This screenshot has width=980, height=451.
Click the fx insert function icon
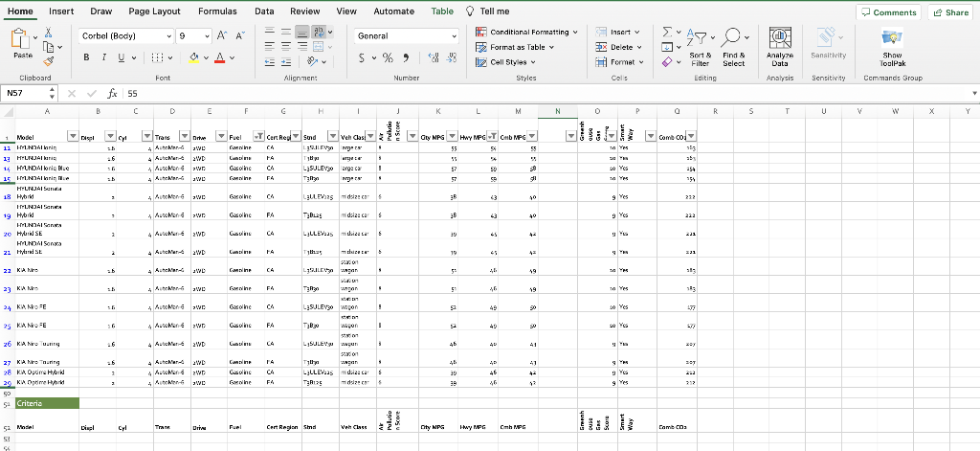tap(112, 93)
